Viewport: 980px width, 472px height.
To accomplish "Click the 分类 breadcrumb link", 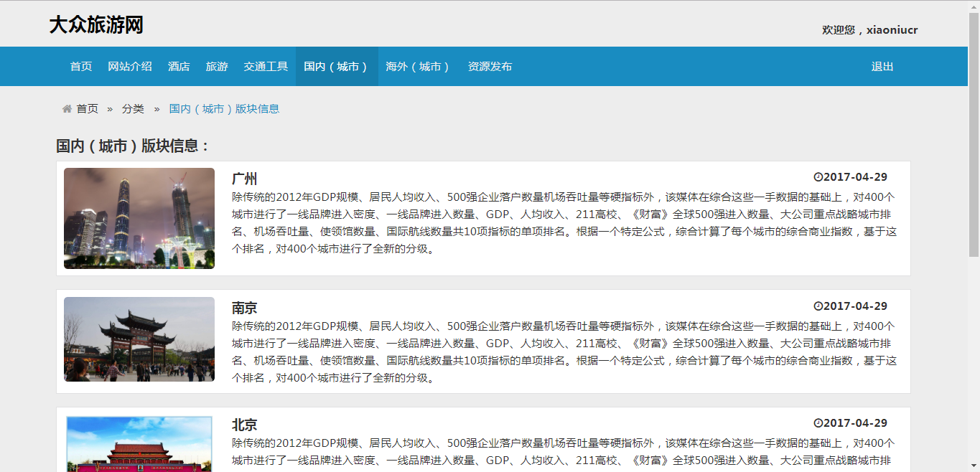I will (x=133, y=109).
